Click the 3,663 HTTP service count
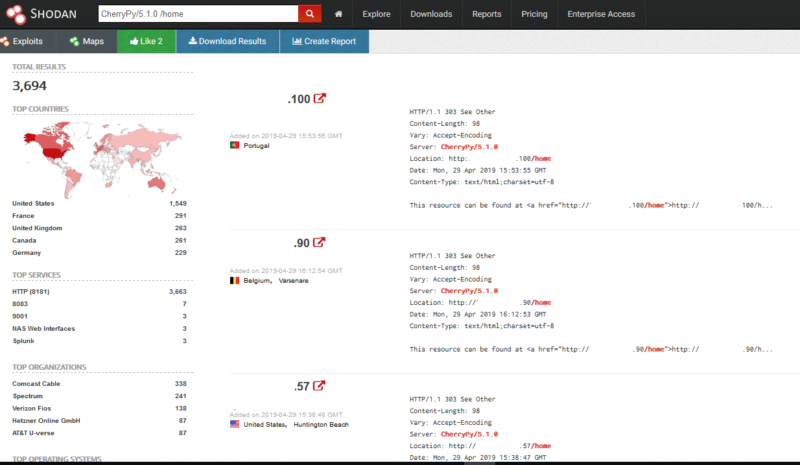This screenshot has width=800, height=465. tap(178, 291)
